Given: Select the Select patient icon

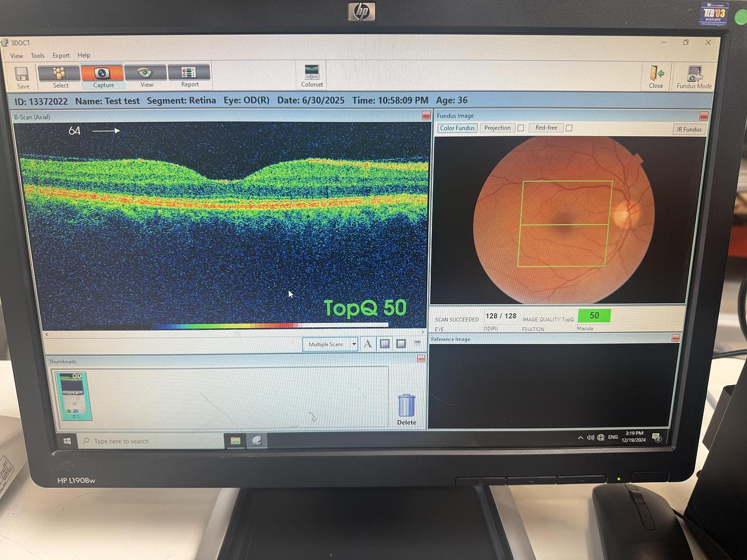Looking at the screenshot, I should (60, 73).
